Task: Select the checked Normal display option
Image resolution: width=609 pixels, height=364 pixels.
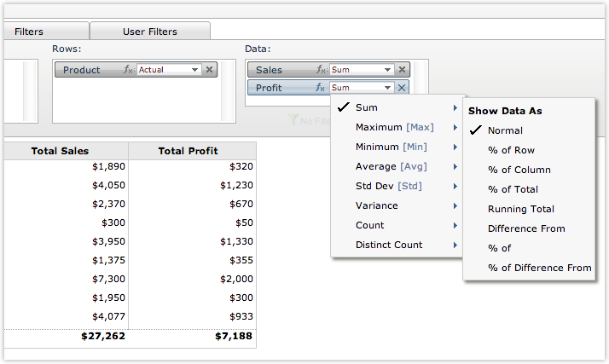Action: point(505,130)
